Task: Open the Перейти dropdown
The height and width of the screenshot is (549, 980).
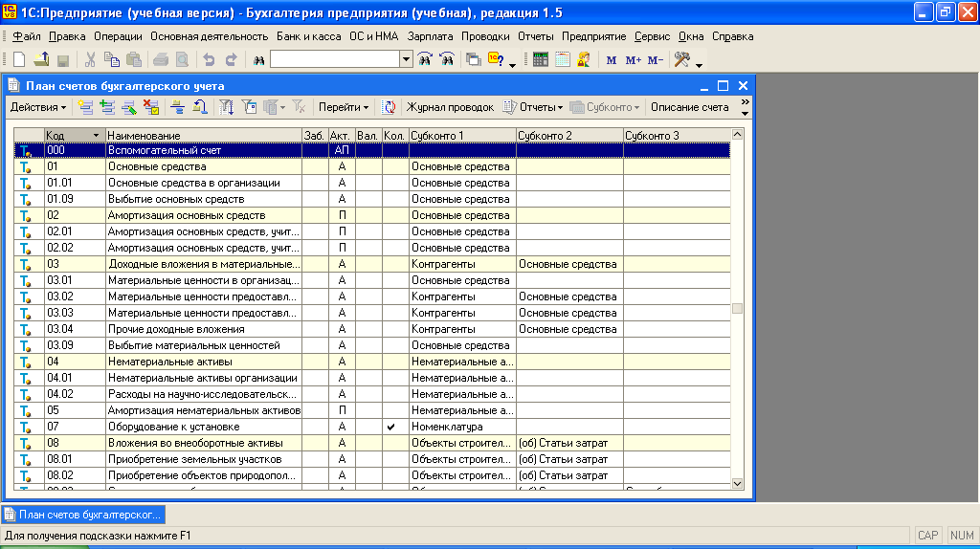Action: [x=344, y=107]
